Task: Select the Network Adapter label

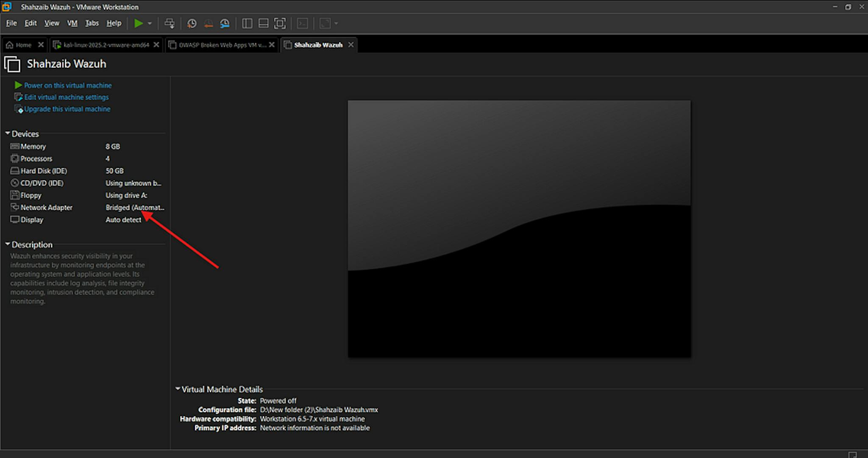Action: pyautogui.click(x=47, y=208)
